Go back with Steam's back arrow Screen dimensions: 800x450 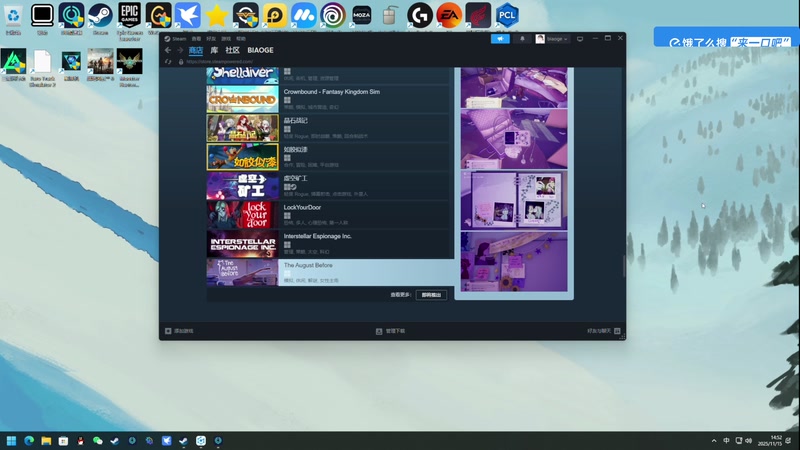[x=168, y=50]
